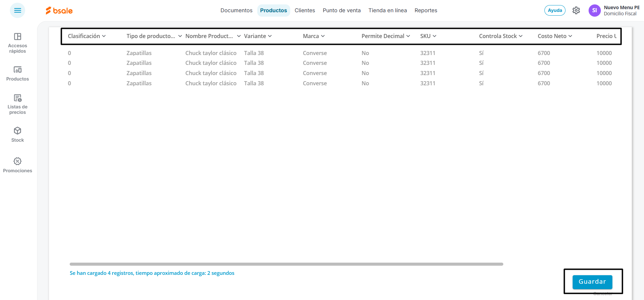This screenshot has height=300, width=644.
Task: Click Controla Stock Sí in fourth row
Action: [x=481, y=83]
